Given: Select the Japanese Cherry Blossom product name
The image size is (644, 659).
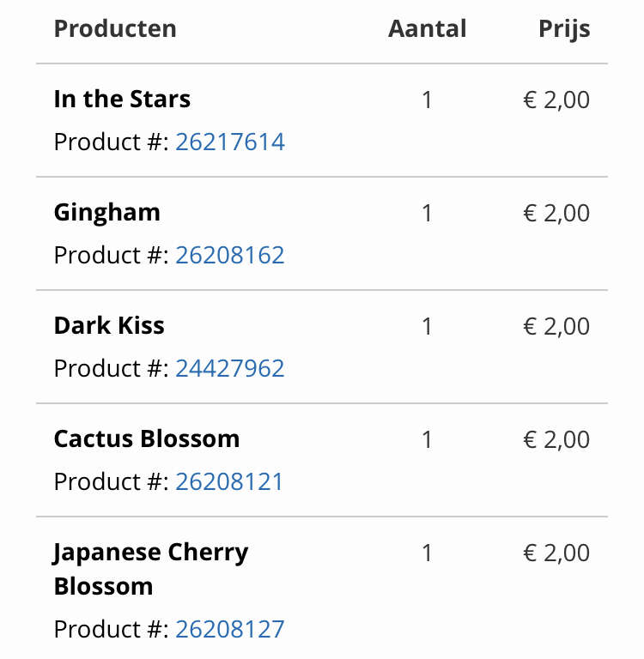Looking at the screenshot, I should click(x=150, y=569).
